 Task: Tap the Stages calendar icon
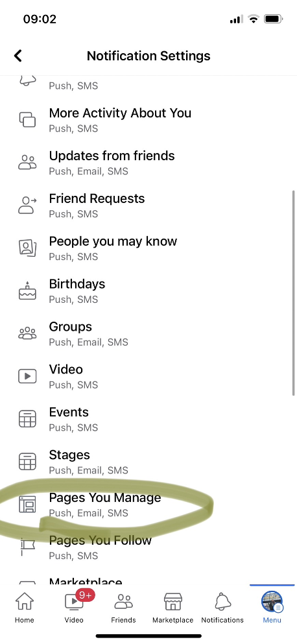(27, 461)
